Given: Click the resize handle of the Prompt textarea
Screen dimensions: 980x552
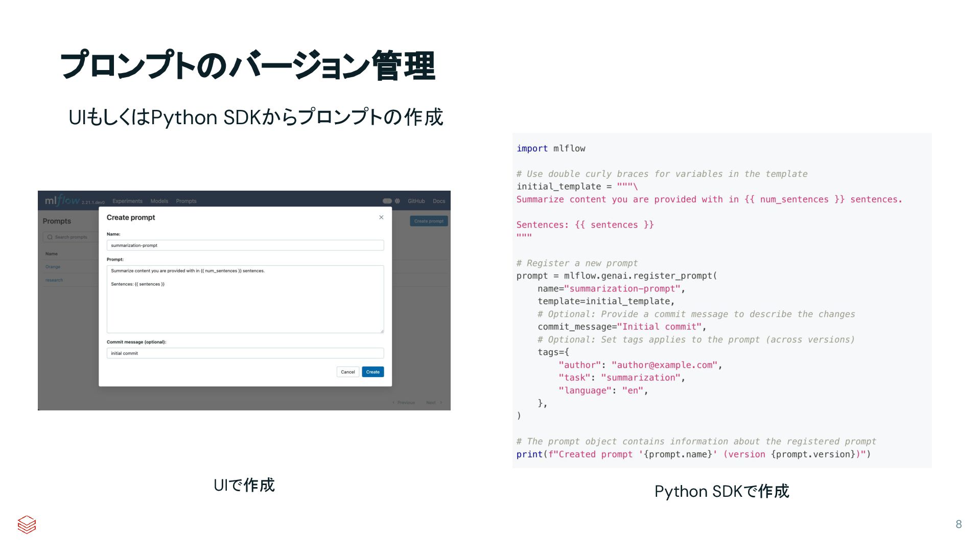Looking at the screenshot, I should coord(382,331).
